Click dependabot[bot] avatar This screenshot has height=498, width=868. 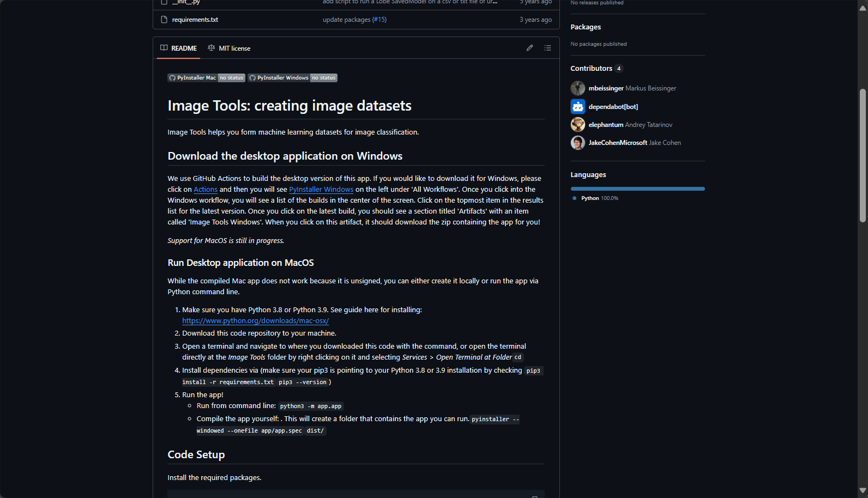pyautogui.click(x=578, y=106)
